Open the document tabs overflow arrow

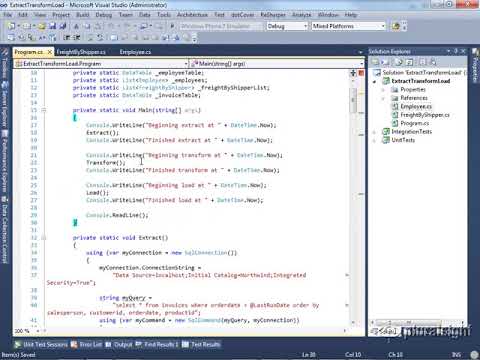point(360,52)
